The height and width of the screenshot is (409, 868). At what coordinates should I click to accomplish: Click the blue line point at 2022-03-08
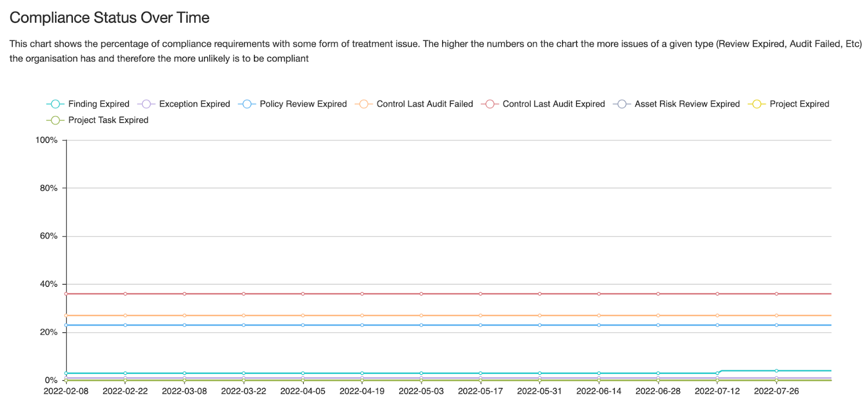click(x=184, y=325)
